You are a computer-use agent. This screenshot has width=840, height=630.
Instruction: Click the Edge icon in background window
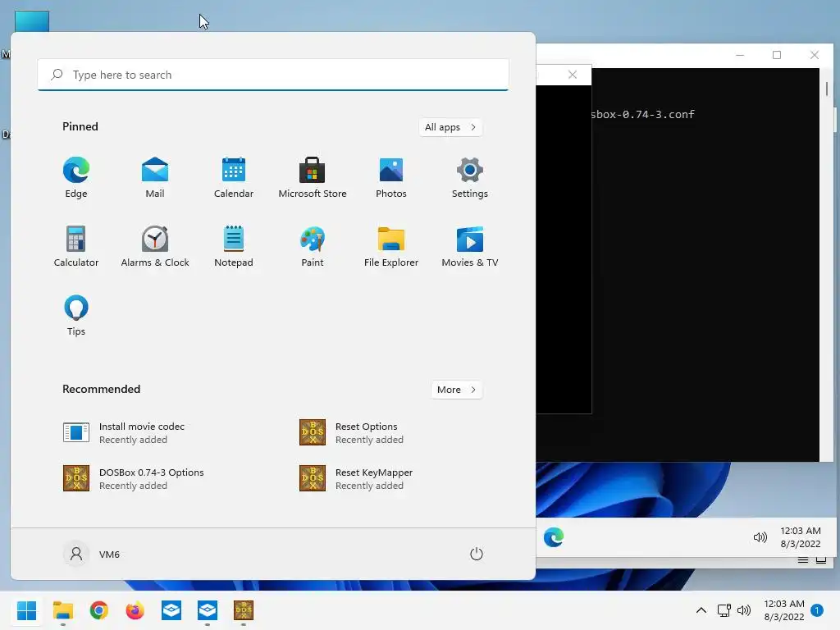pos(554,537)
